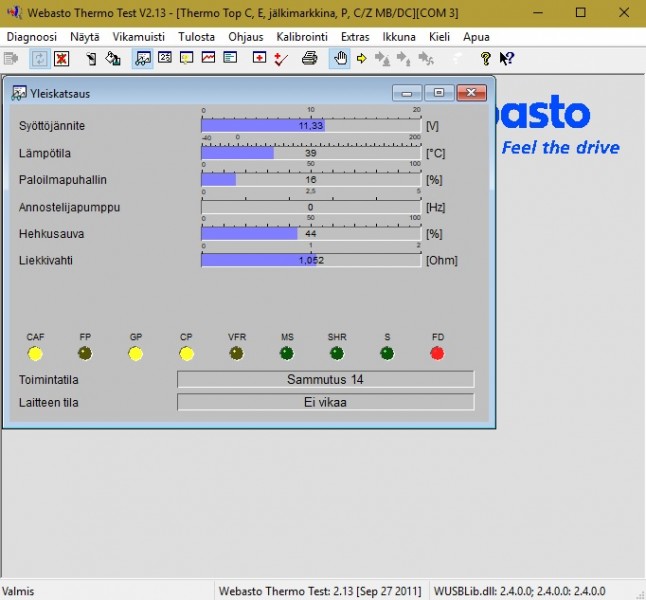The height and width of the screenshot is (600, 646).
Task: Click the printer icon in toolbar
Action: point(310,59)
